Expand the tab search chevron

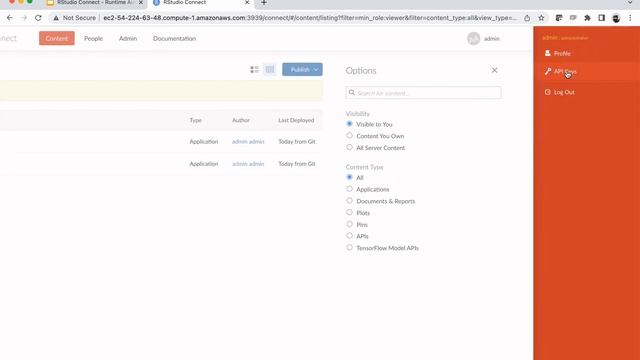(x=630, y=3)
